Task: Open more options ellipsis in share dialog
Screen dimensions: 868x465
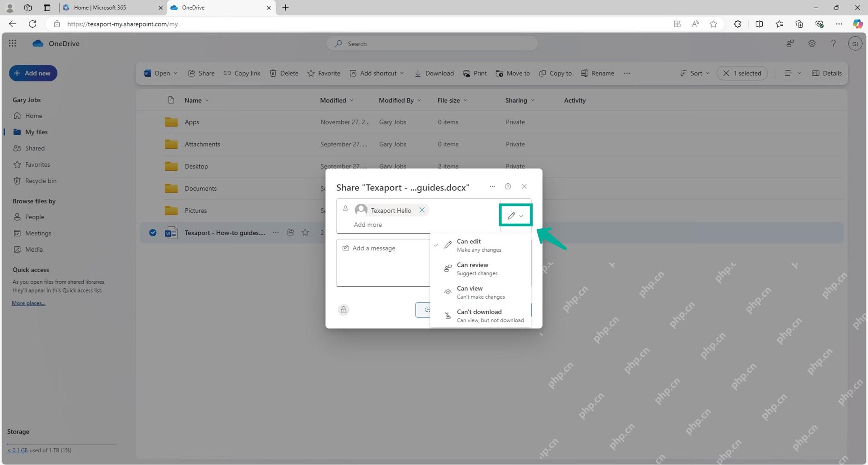Action: 492,186
